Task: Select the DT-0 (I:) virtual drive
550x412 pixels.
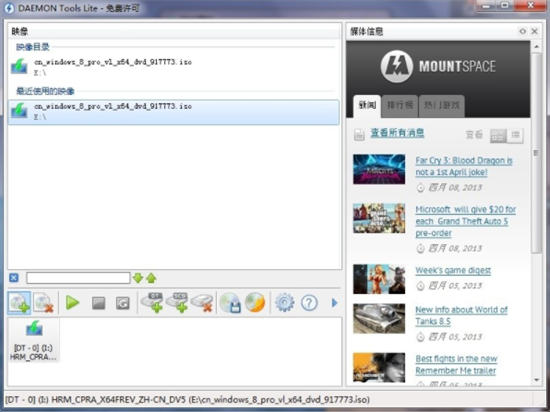Action: tap(34, 340)
